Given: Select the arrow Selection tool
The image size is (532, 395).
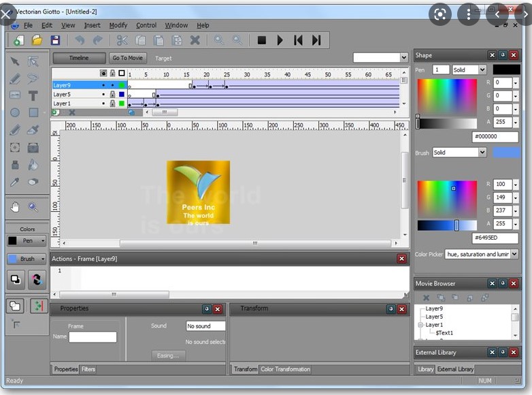Looking at the screenshot, I should click(15, 61).
